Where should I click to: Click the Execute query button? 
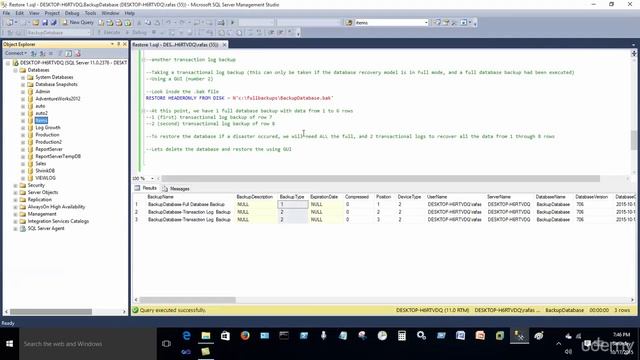pyautogui.click(x=108, y=32)
